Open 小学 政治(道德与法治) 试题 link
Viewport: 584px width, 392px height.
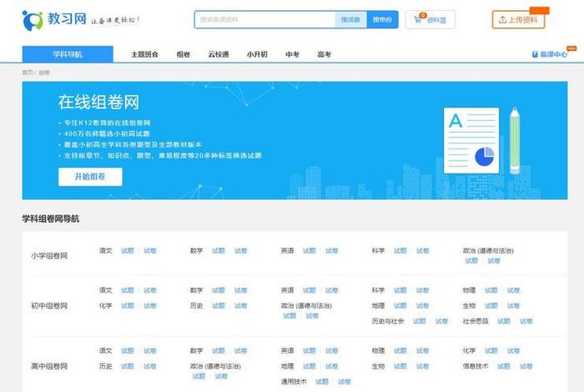[471, 260]
